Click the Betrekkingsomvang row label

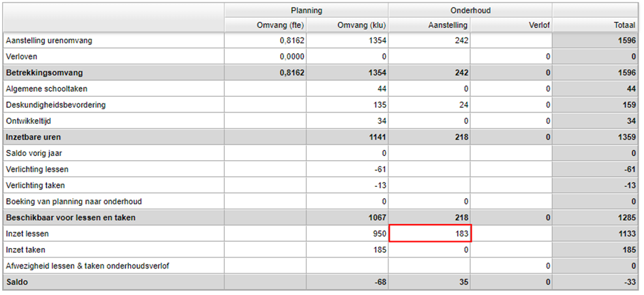[x=44, y=73]
